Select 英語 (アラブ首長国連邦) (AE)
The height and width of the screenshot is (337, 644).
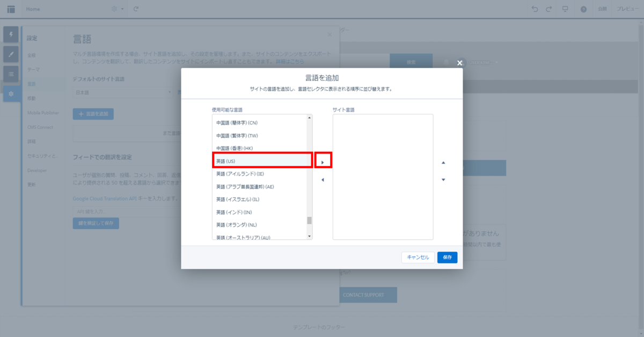click(259, 187)
